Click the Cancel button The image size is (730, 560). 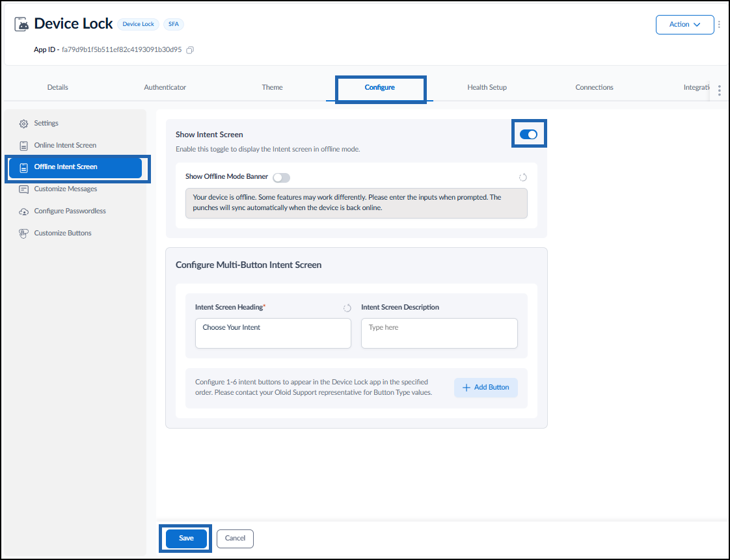235,539
